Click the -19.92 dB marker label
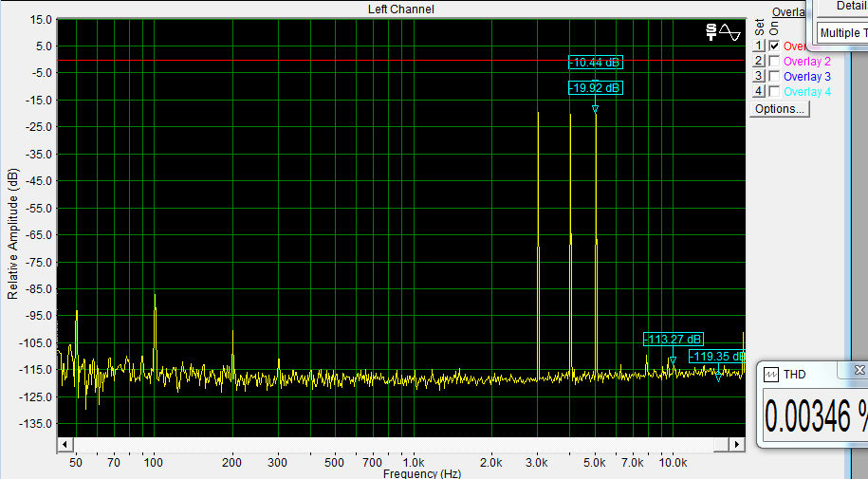This screenshot has width=868, height=479. [x=596, y=87]
